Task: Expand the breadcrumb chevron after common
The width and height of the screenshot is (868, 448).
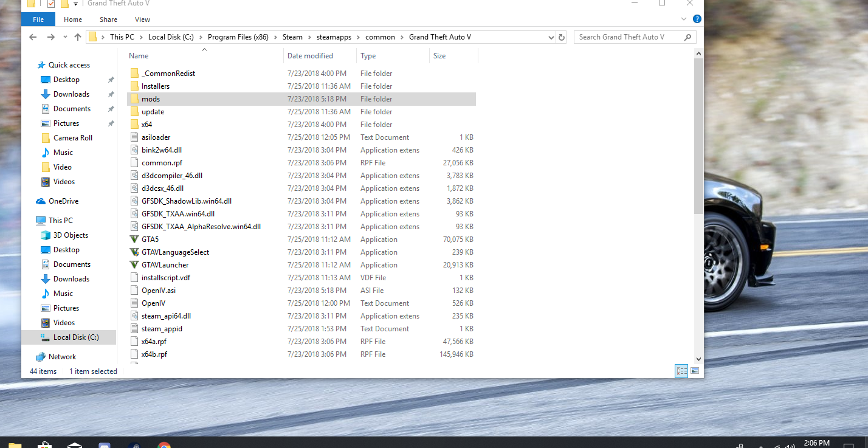Action: [402, 37]
